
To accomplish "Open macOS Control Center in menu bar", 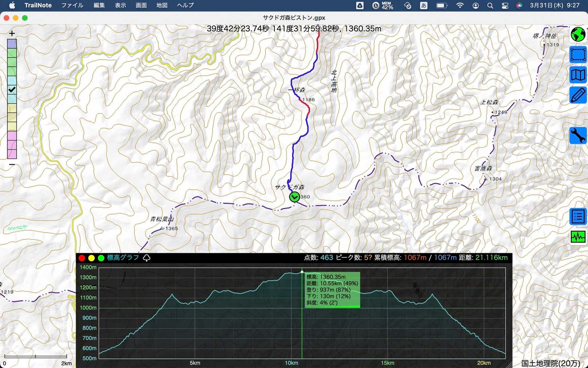I will coord(505,5).
